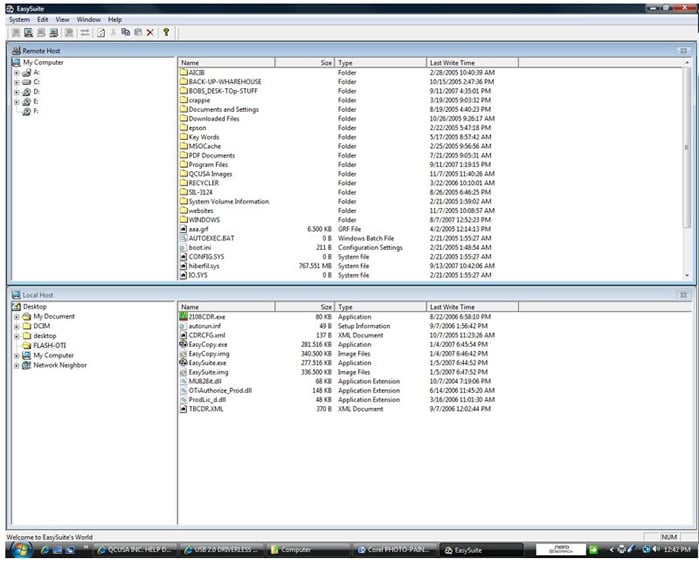
Task: Click the copy icon in the toolbar
Action: pyautogui.click(x=125, y=32)
